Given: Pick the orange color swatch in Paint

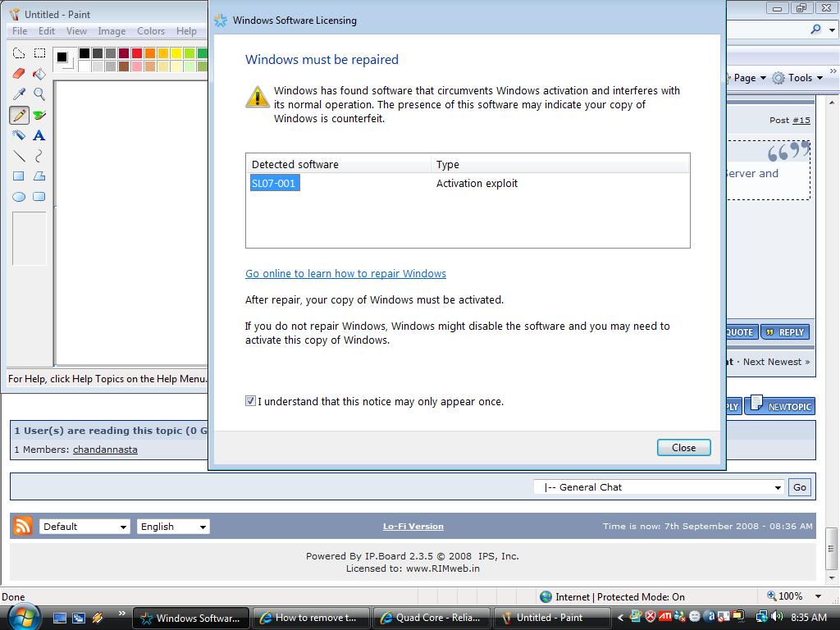Looking at the screenshot, I should (x=150, y=53).
